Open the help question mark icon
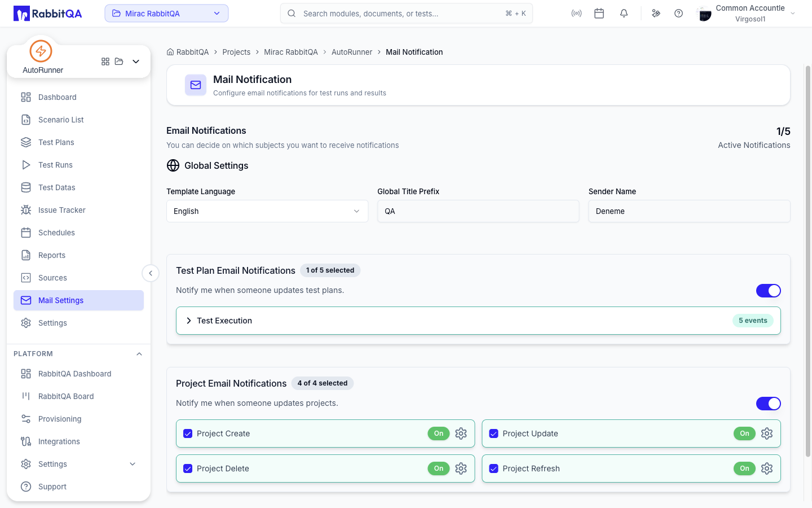 click(x=679, y=14)
